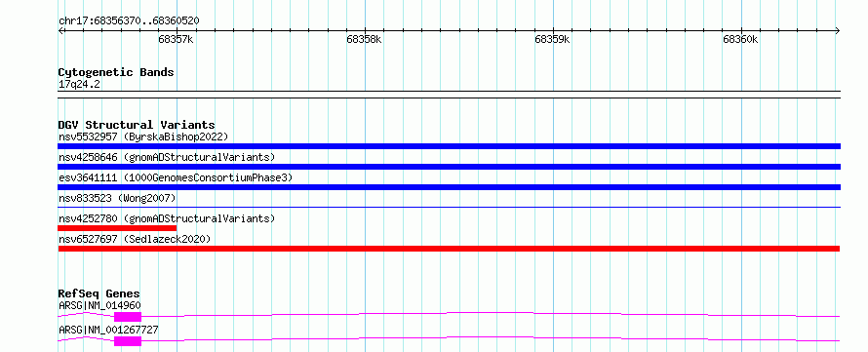Click the thin blue line under nsv833523
The height and width of the screenshot is (352, 868).
(449, 208)
